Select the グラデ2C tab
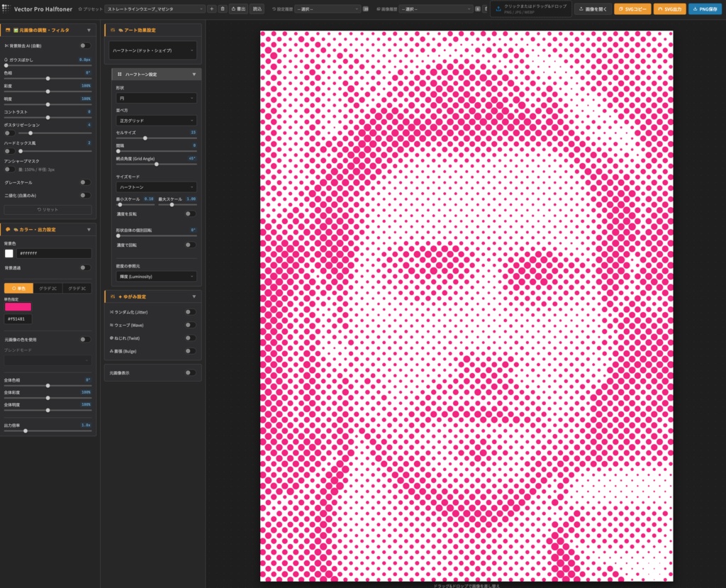Screen dimensions: 726x588 (48, 288)
